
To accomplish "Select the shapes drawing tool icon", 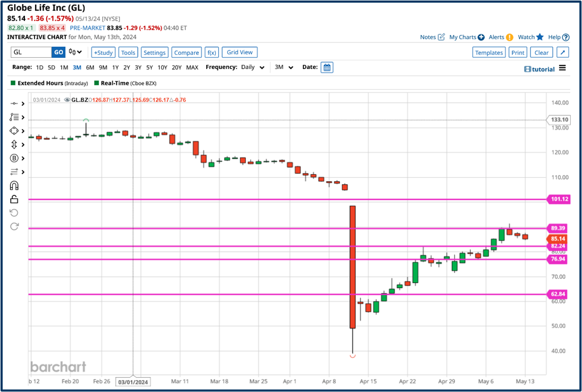I will point(14,131).
